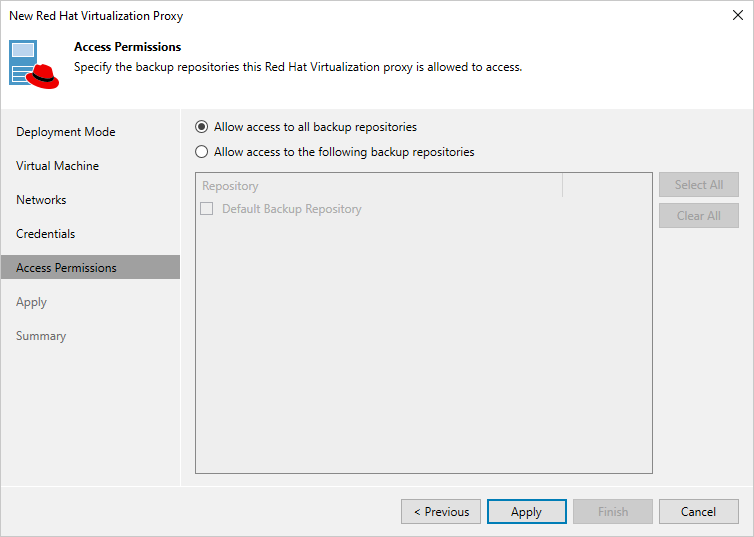
Task: Choose Allow access to the following backup repositories
Action: point(202,152)
